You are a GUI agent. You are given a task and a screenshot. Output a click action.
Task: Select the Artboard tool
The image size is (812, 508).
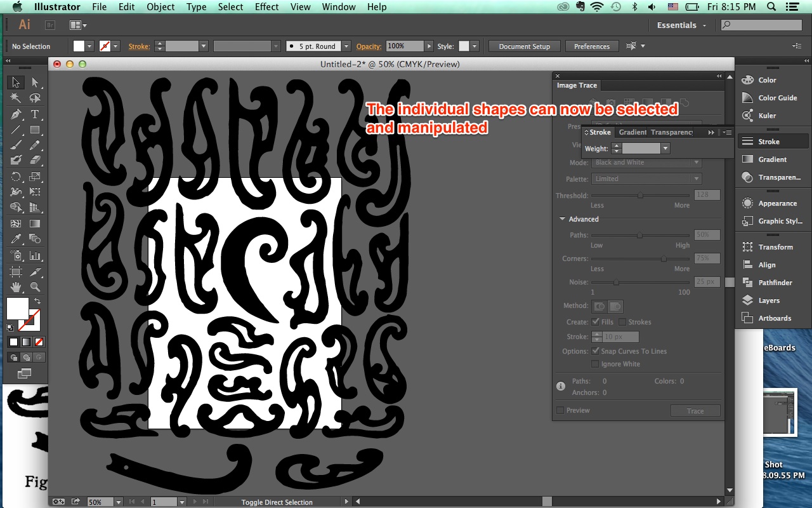(x=16, y=272)
